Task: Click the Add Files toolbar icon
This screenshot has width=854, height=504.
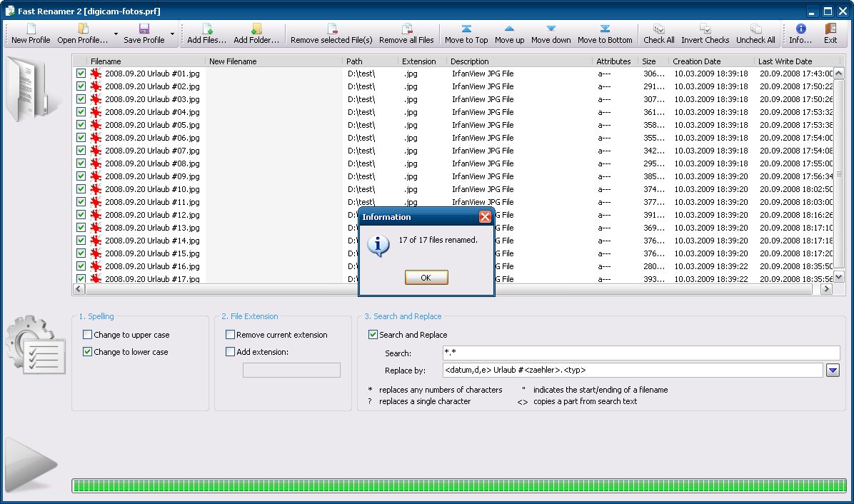Action: [207, 29]
